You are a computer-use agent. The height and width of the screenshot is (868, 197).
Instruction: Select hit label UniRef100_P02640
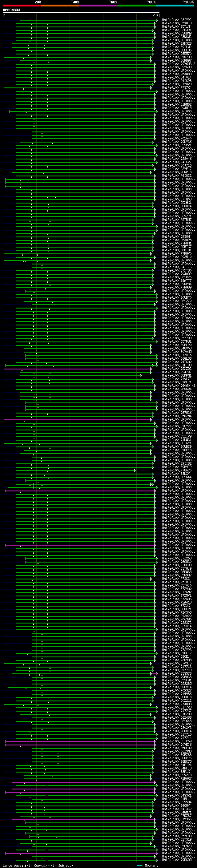[x=177, y=139]
